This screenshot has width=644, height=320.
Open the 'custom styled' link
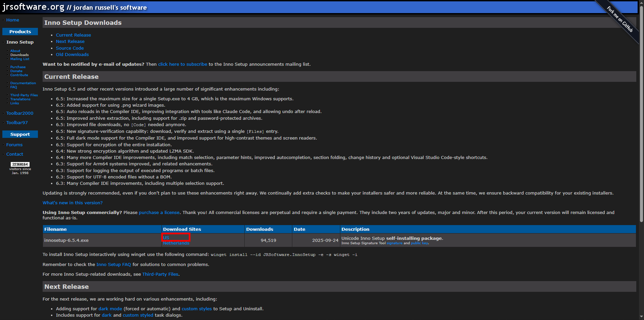pos(138,315)
